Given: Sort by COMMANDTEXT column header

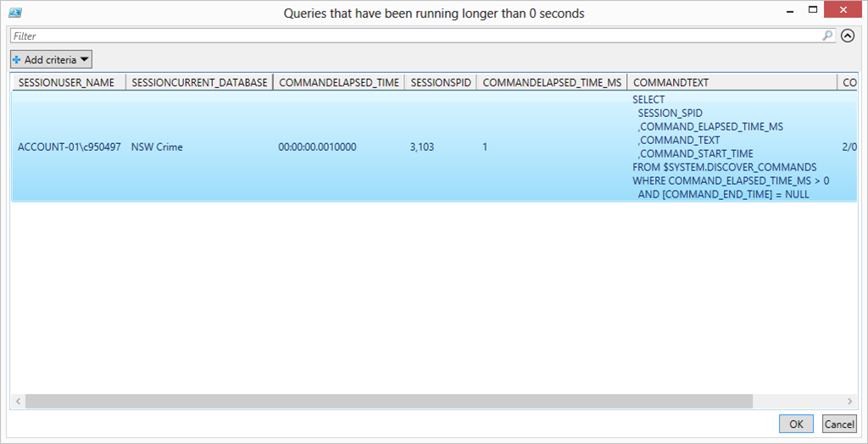Looking at the screenshot, I should 732,82.
